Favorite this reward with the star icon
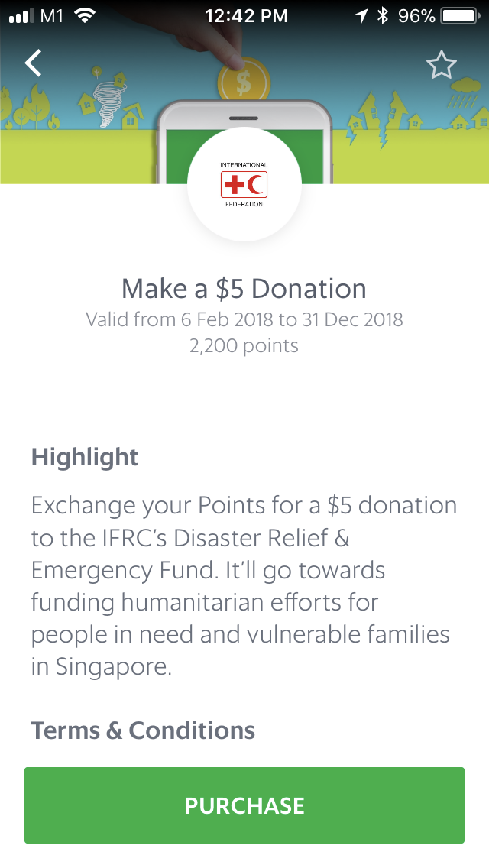 coord(441,66)
